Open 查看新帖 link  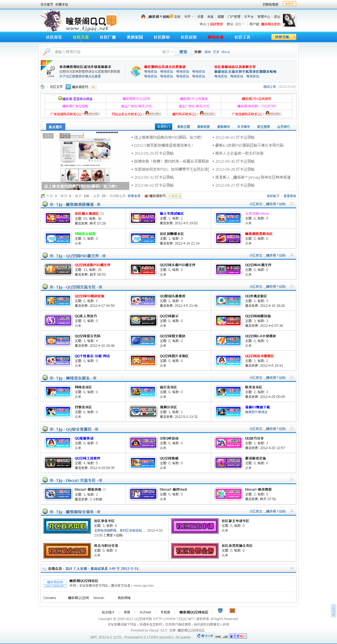pyautogui.click(x=290, y=196)
